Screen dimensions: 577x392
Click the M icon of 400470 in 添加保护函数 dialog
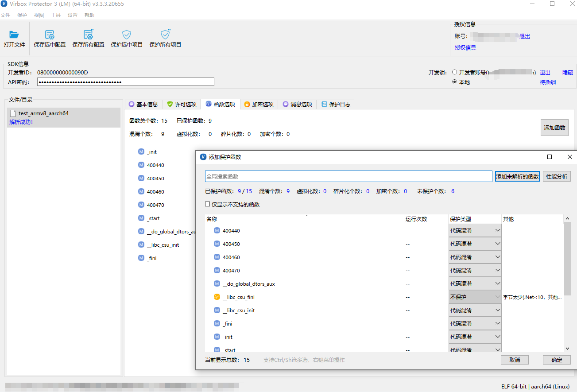(x=217, y=270)
